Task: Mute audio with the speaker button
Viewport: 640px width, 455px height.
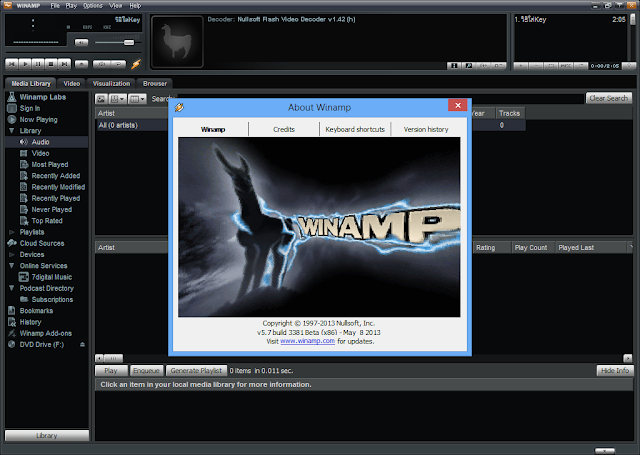Action: point(81,42)
